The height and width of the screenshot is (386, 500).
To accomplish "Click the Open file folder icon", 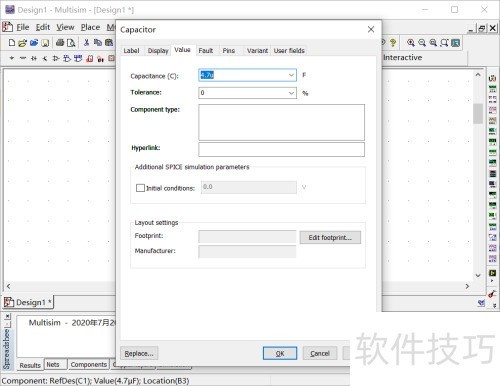I will (x=22, y=43).
